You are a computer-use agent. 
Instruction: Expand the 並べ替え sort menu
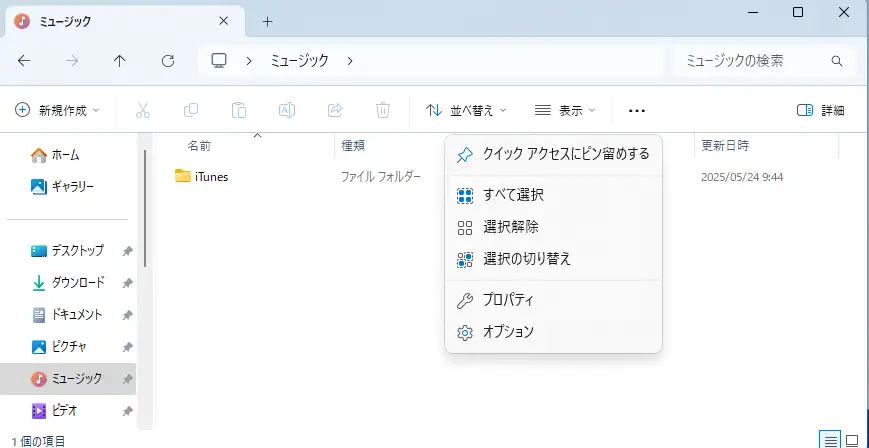click(466, 110)
